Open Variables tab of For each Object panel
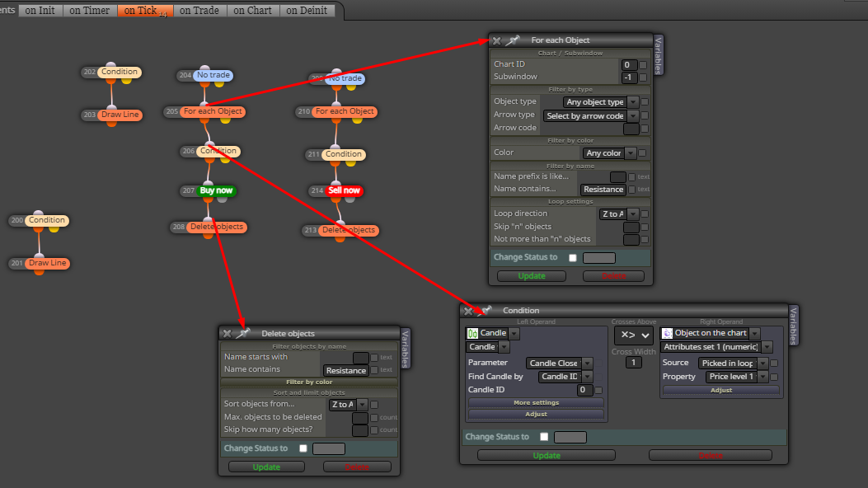 [x=658, y=55]
